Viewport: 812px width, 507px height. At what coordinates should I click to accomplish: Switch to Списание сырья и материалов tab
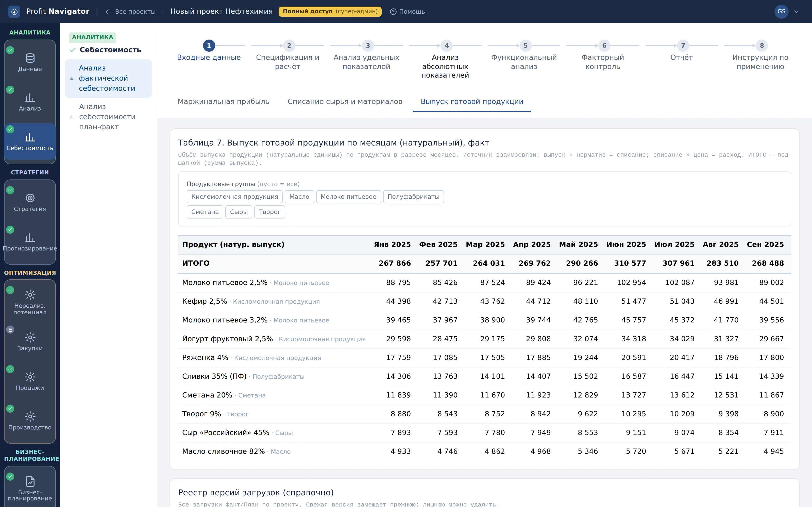(345, 102)
